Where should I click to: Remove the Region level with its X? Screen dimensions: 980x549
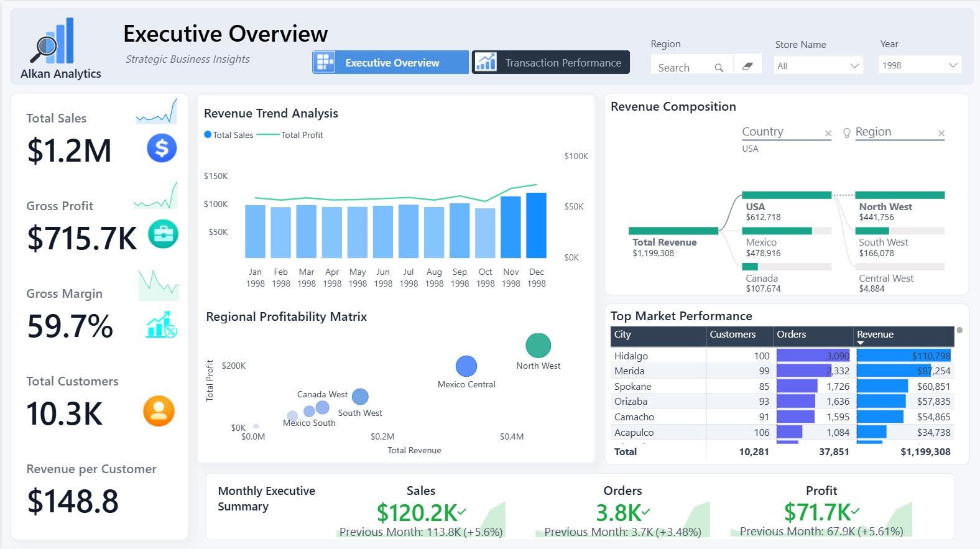[941, 133]
